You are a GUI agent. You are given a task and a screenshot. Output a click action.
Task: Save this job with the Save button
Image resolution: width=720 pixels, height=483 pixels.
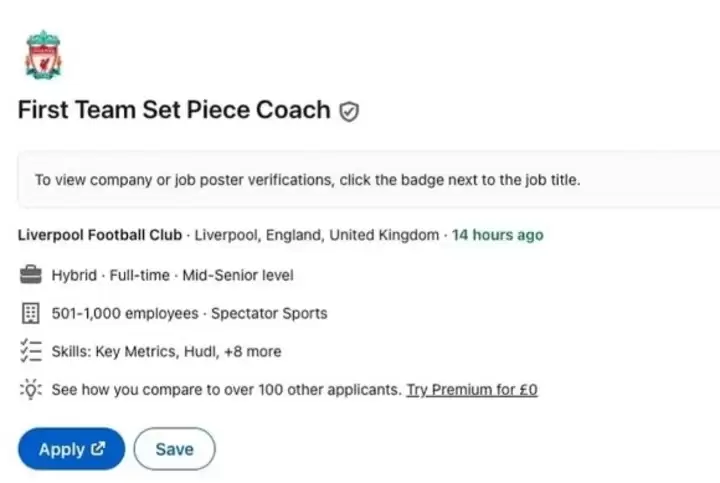(174, 449)
